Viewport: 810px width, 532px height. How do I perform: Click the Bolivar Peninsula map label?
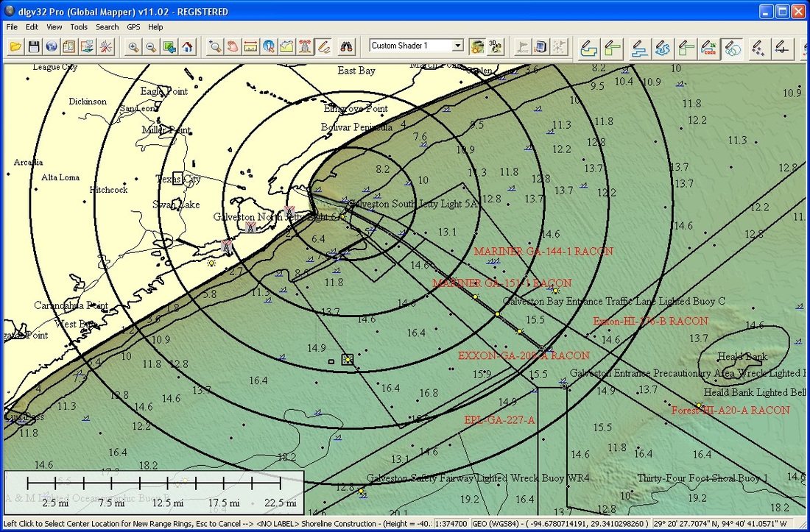[356, 127]
